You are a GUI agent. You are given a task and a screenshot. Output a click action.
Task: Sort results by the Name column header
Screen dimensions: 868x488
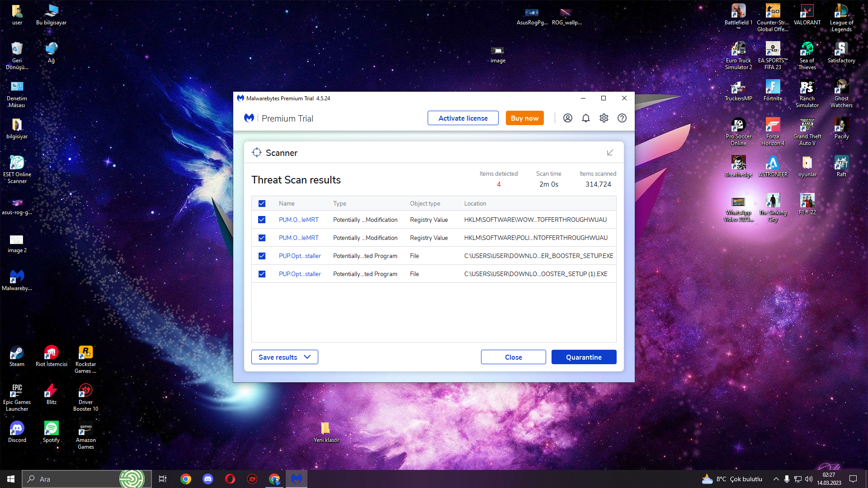pyautogui.click(x=287, y=204)
